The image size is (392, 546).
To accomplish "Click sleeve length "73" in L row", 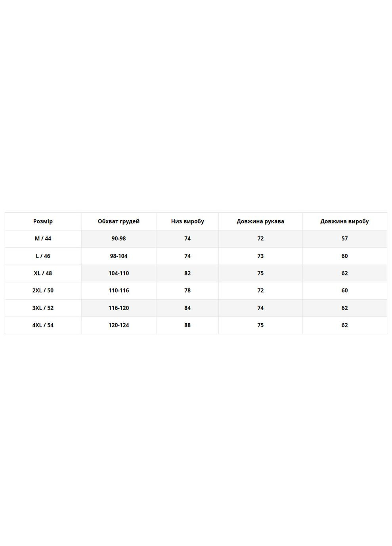I will (260, 256).
